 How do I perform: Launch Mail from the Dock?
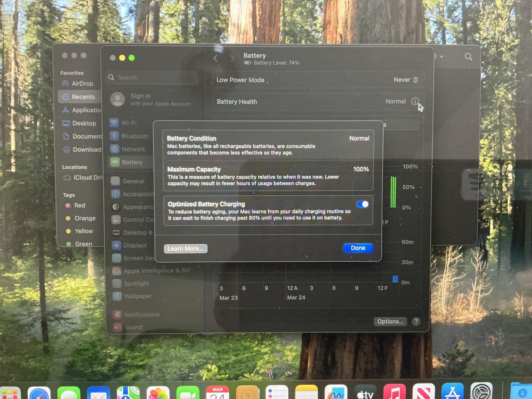point(99,393)
